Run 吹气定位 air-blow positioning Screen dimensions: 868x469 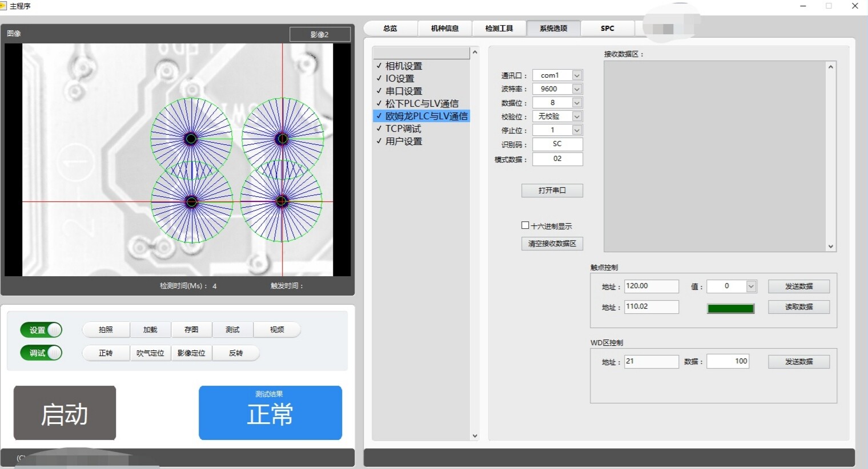[x=150, y=353]
